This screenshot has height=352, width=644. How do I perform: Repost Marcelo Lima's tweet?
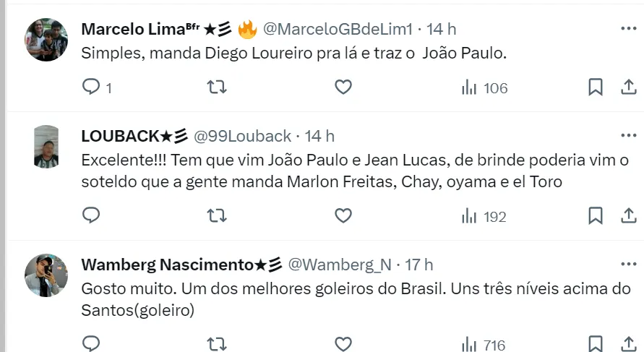[216, 87]
